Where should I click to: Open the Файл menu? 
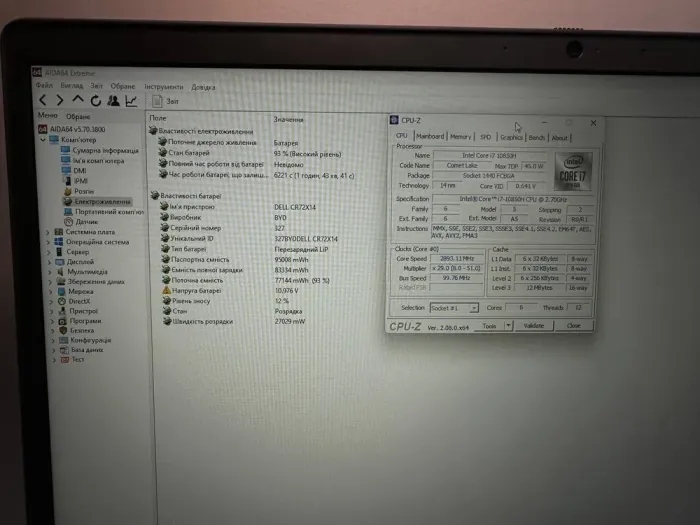[x=44, y=85]
